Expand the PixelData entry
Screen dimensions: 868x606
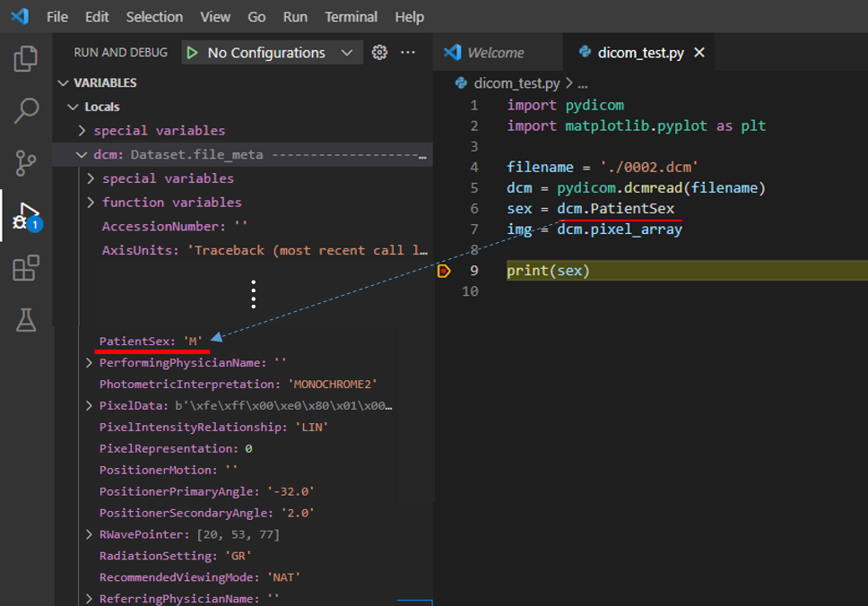[x=89, y=406]
